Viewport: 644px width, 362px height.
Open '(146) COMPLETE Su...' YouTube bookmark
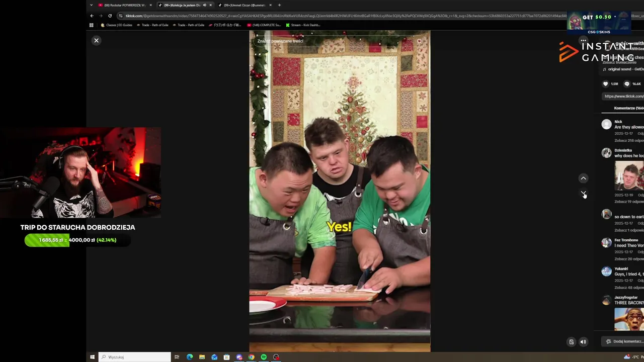[264, 25]
